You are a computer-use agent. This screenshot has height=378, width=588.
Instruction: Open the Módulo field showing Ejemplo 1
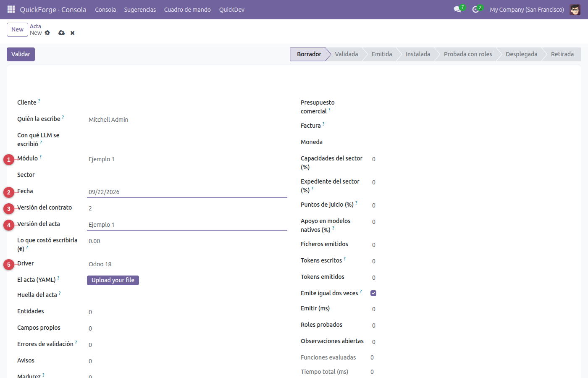pyautogui.click(x=187, y=159)
